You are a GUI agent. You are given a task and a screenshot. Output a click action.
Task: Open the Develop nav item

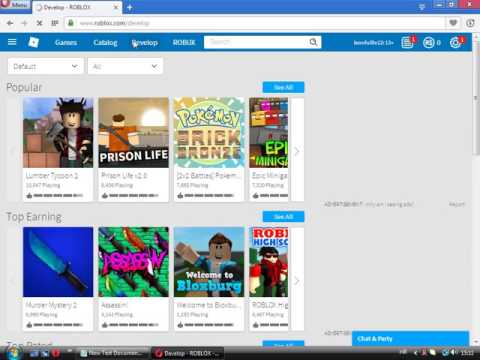[145, 43]
